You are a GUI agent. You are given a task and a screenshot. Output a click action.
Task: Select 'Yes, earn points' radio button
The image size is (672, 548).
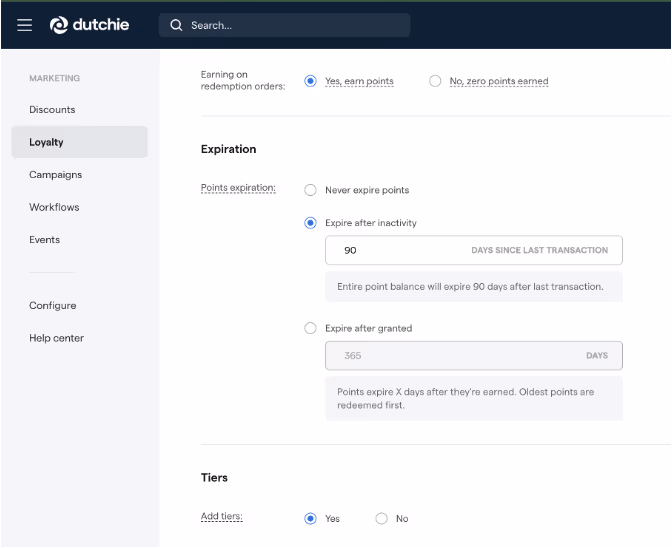point(310,81)
